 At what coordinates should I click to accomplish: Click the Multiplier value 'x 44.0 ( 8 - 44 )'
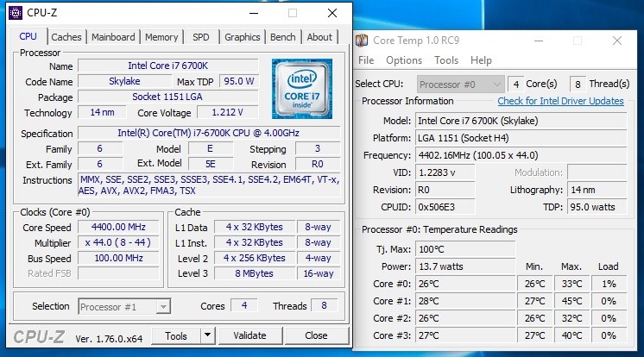(x=118, y=242)
